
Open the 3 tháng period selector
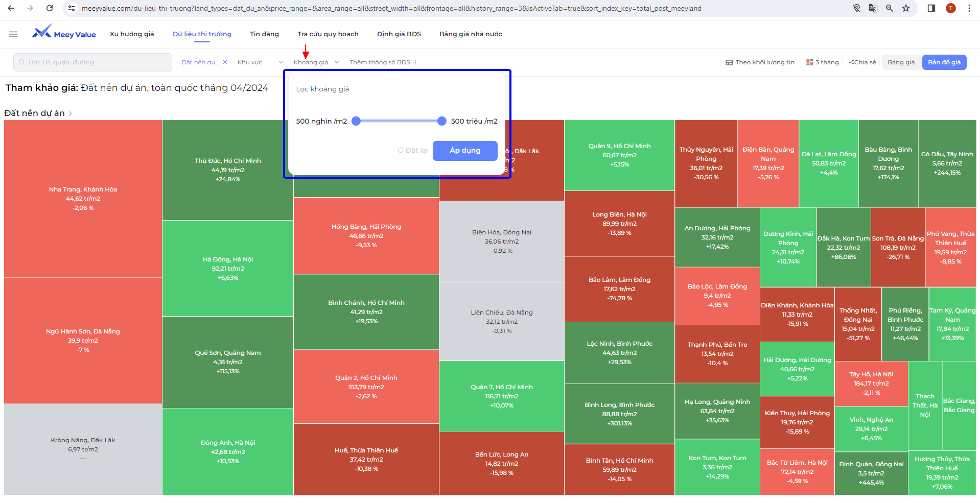pyautogui.click(x=823, y=62)
